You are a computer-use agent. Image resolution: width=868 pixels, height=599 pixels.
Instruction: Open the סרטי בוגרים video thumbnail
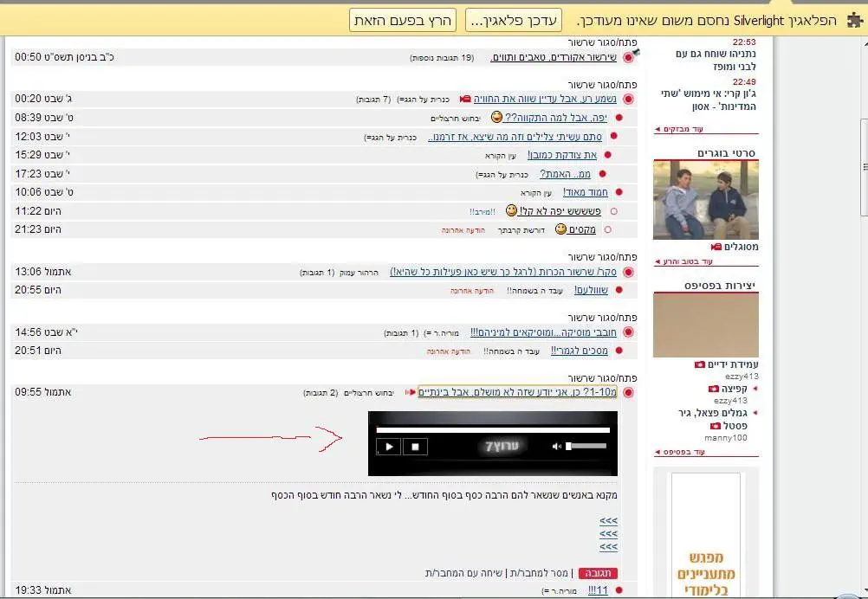[705, 199]
